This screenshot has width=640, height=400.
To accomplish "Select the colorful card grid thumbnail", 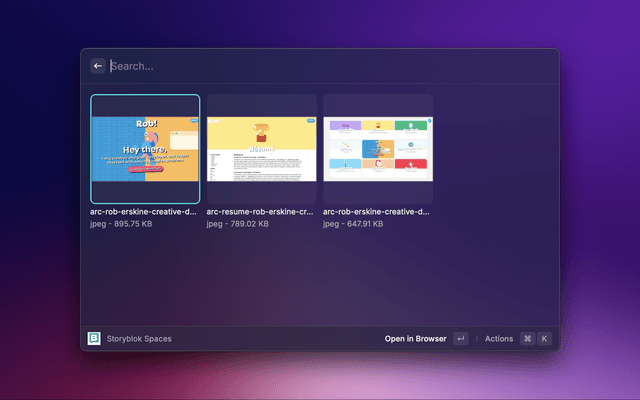I will 377,149.
